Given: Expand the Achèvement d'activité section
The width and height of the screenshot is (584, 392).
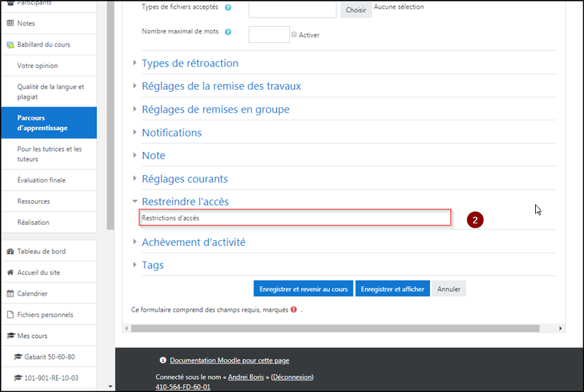Looking at the screenshot, I should coord(193,242).
